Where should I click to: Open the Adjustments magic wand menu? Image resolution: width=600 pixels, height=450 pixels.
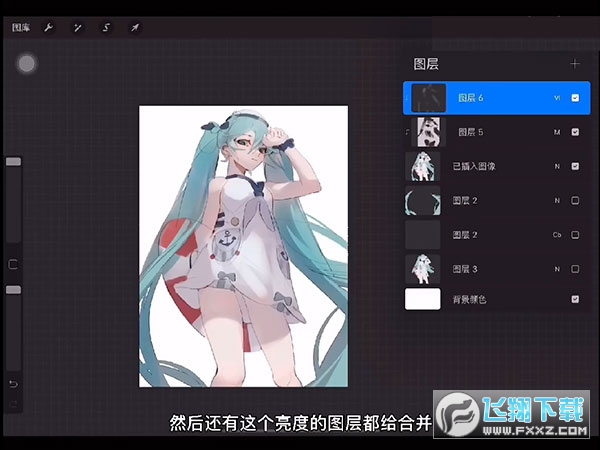[x=77, y=28]
